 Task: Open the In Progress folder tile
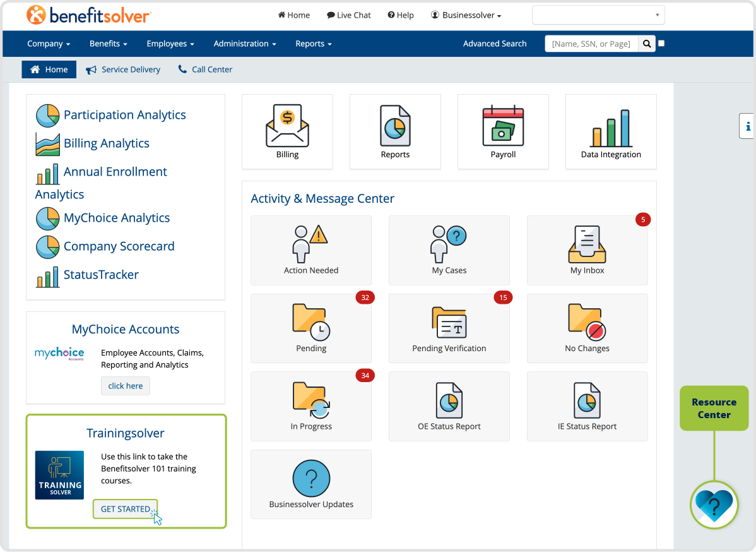click(x=311, y=406)
